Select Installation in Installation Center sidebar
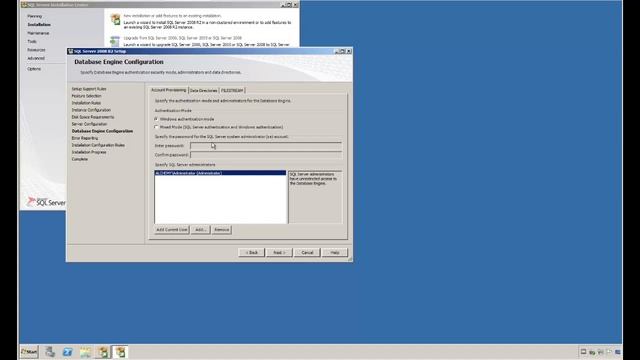 point(39,24)
